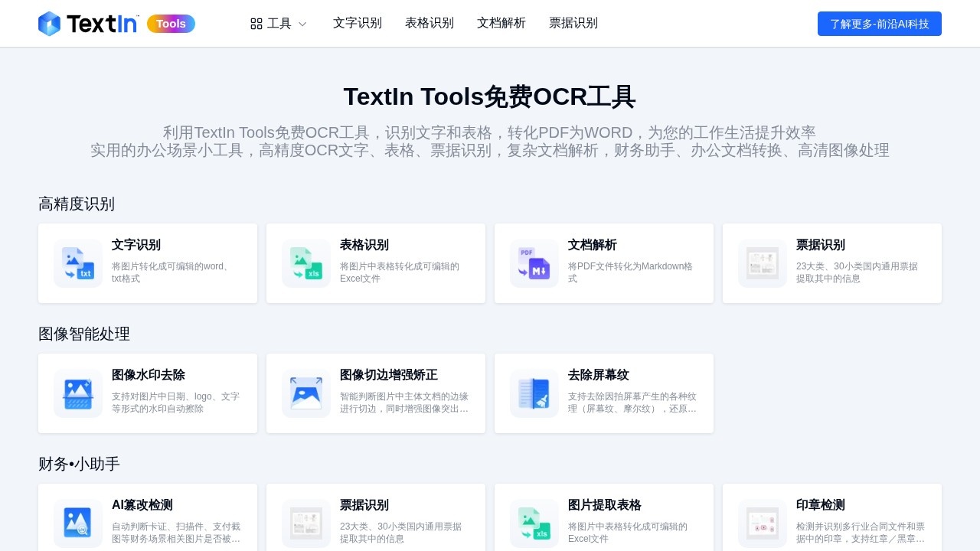
Task: Click the TextIn Tools免费OCR工具 page title
Action: tap(490, 97)
